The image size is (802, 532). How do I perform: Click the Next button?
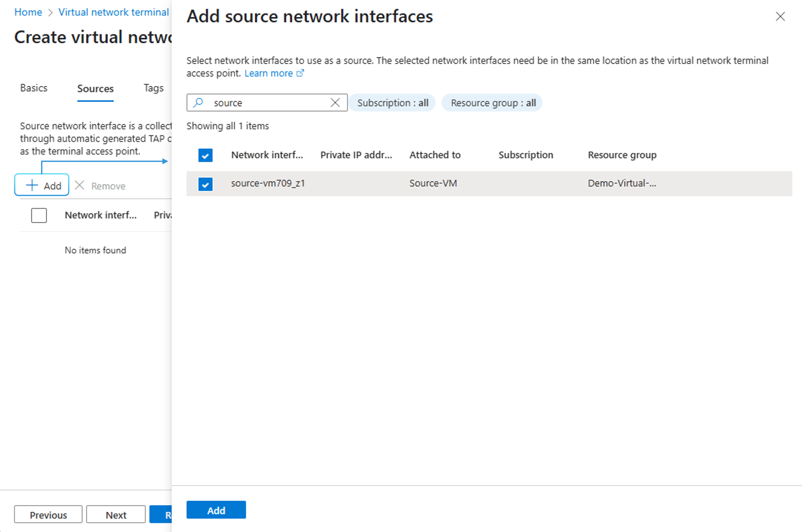click(x=116, y=515)
